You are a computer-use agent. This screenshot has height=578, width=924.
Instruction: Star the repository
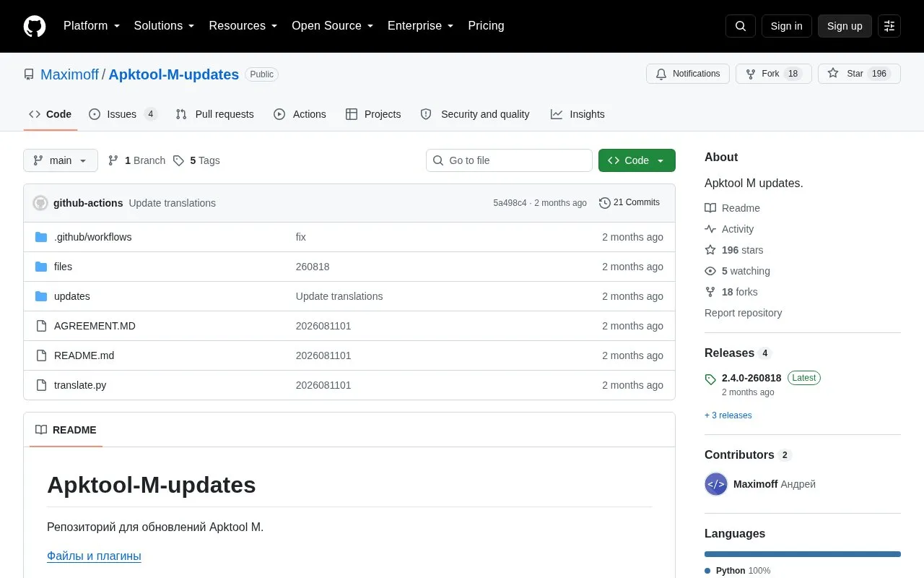(859, 74)
